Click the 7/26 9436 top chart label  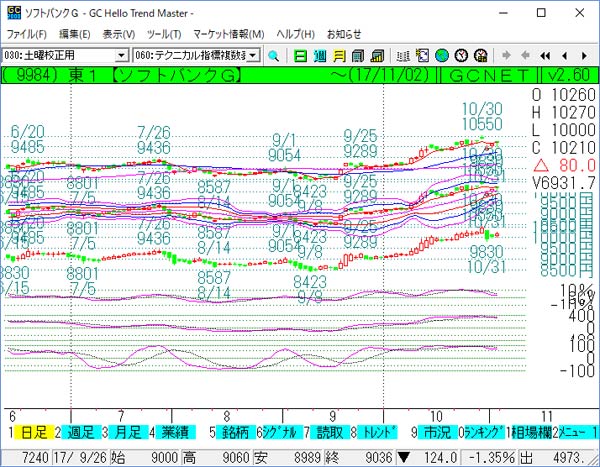tap(154, 140)
